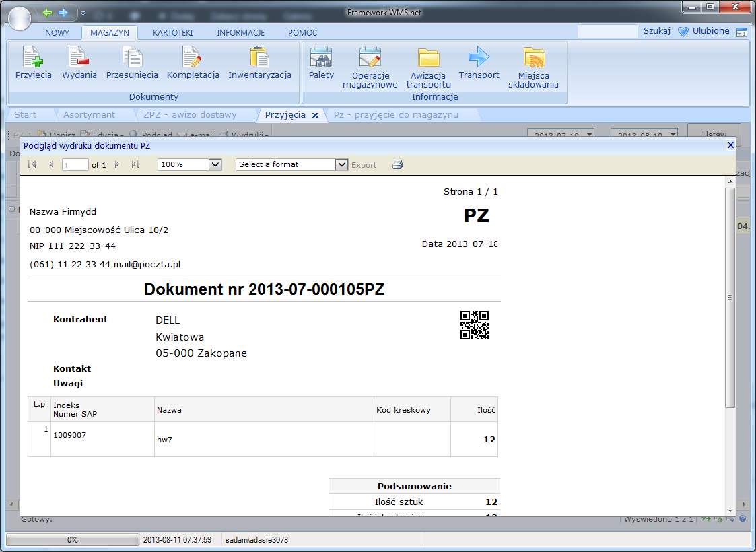This screenshot has height=552, width=756.
Task: Click 'sadam\adasie3078' in status bar
Action: point(257,539)
